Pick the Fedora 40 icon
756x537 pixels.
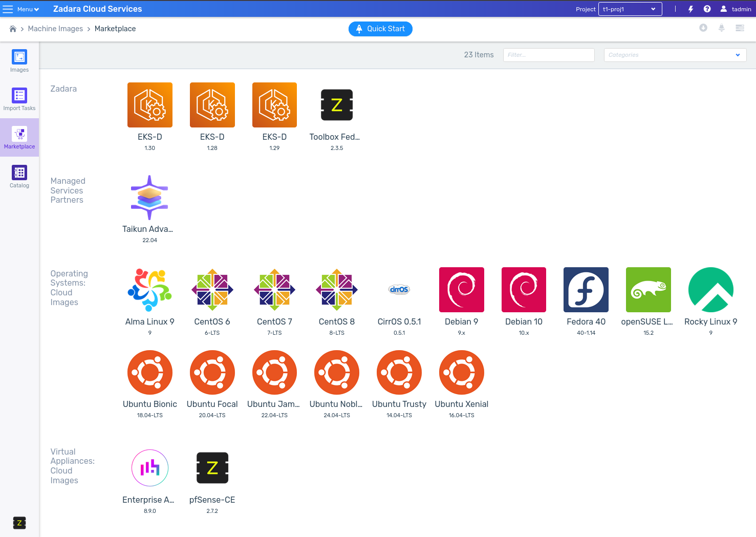click(586, 290)
